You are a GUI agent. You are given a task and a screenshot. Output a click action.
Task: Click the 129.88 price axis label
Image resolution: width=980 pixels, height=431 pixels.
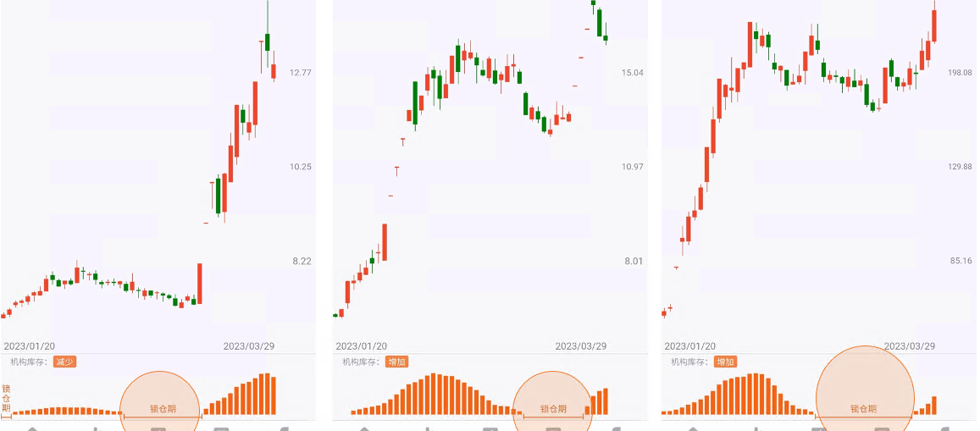click(x=960, y=167)
